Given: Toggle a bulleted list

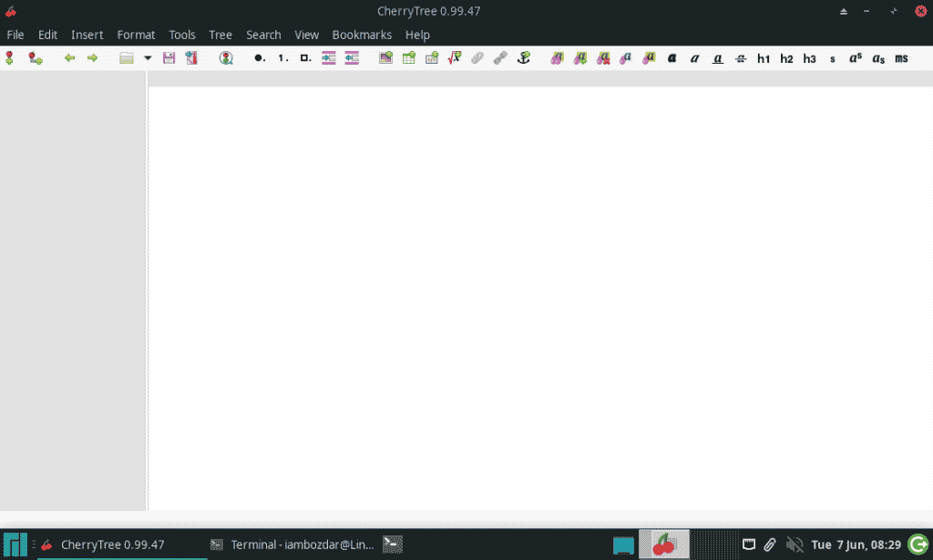Looking at the screenshot, I should pyautogui.click(x=258, y=57).
